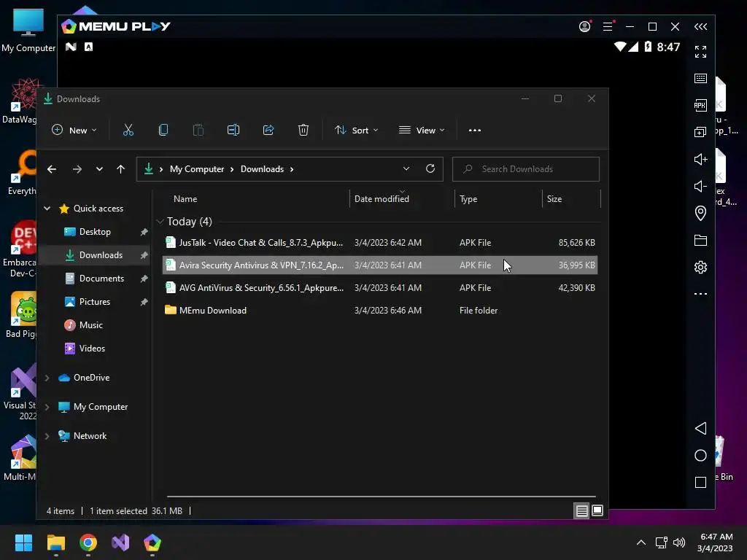Click MEmu multi-instance window icon
Image resolution: width=747 pixels, height=560 pixels.
click(x=700, y=132)
